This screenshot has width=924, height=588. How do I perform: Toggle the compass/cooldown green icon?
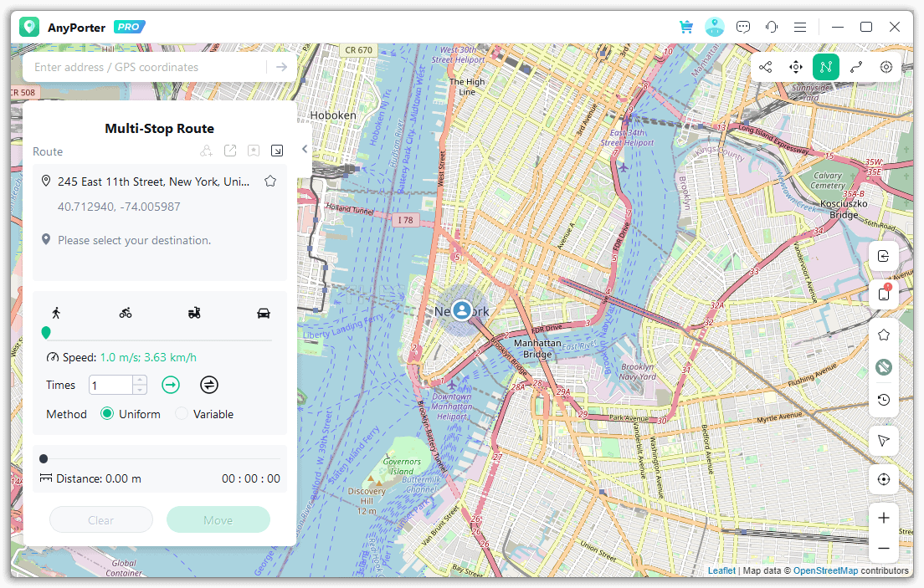[883, 367]
